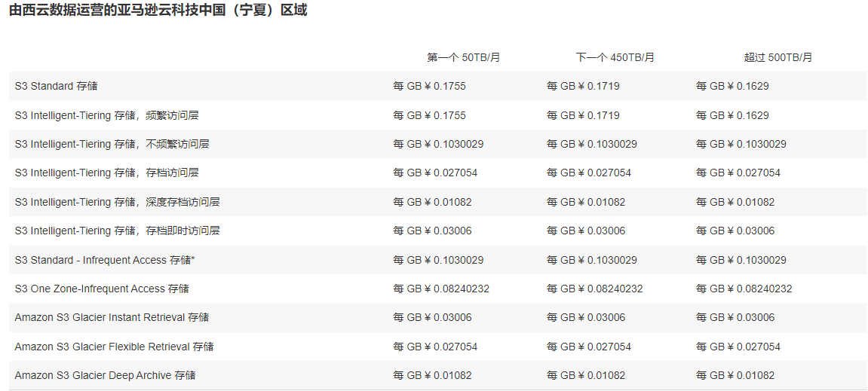Click Intelligent-Tiering 存档访问层 ¥0.027054 under 第一个 50TB/月

coord(435,173)
